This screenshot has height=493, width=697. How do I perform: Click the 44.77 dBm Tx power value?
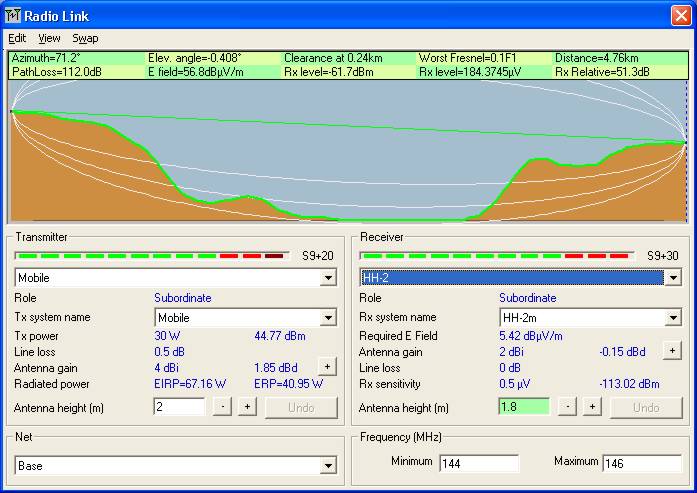(280, 336)
